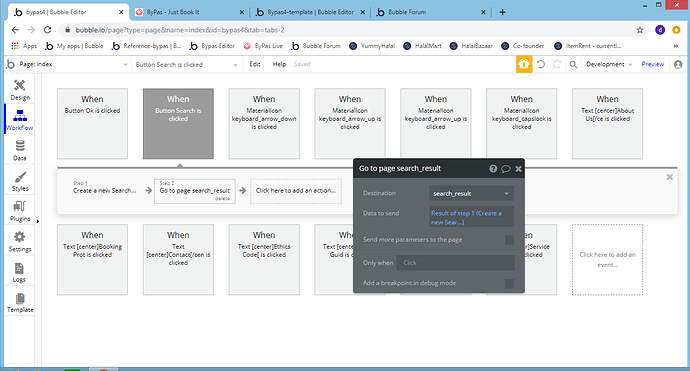Click the undo arrow icon

click(541, 64)
